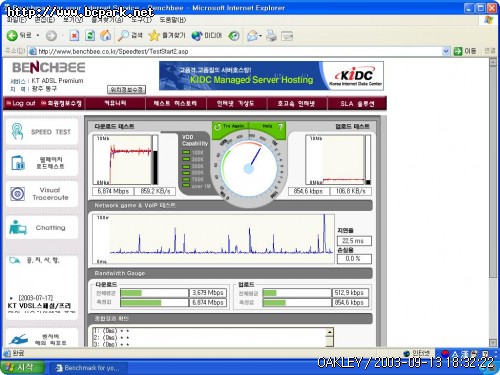
Task: Go to Home via the house icon
Action: 106,35
